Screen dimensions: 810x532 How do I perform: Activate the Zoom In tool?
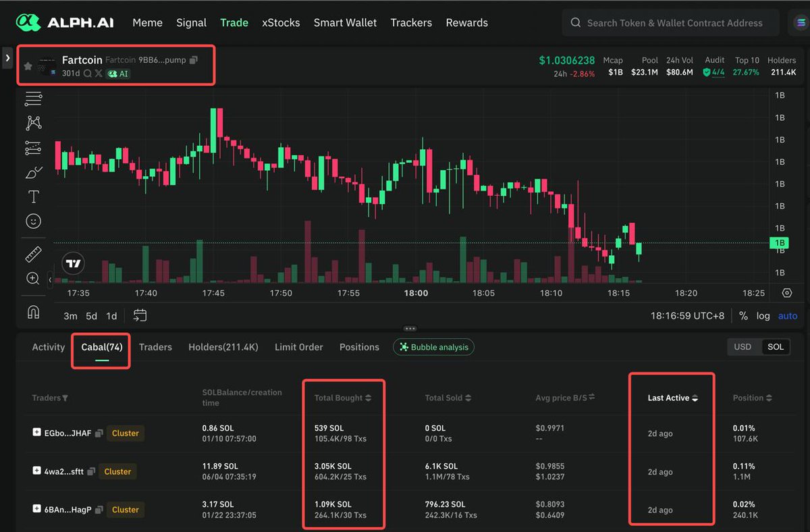33,278
